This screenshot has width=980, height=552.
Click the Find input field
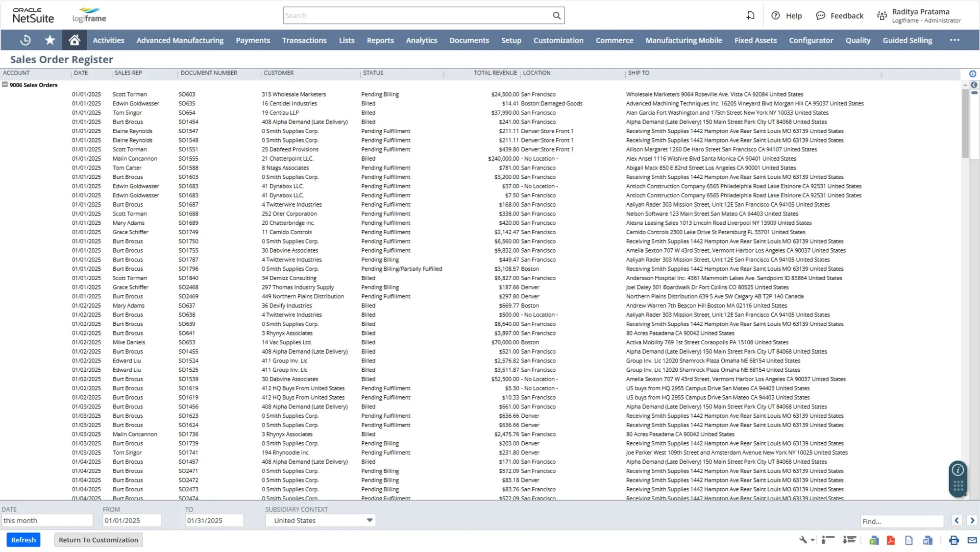point(902,521)
